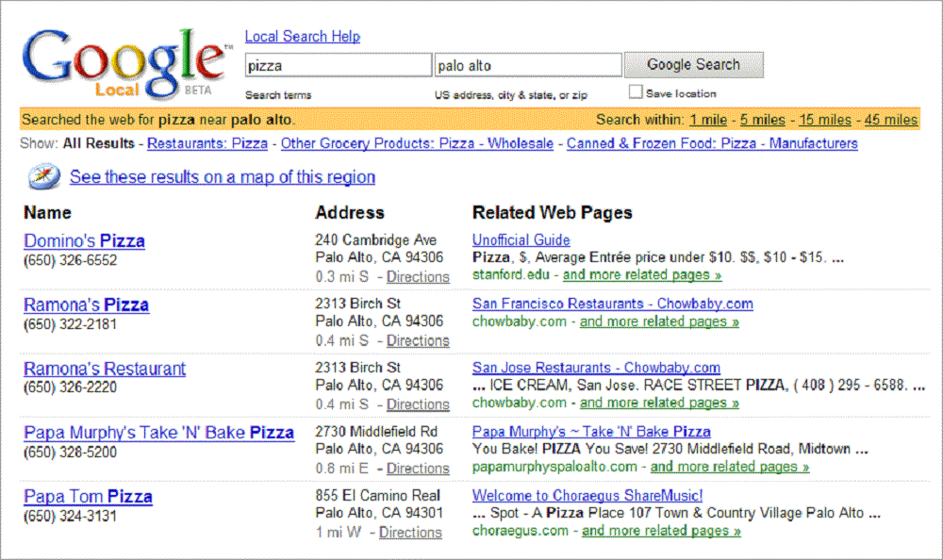
Task: Open Welcome to Choraegus ShareMusic page
Action: point(587,496)
